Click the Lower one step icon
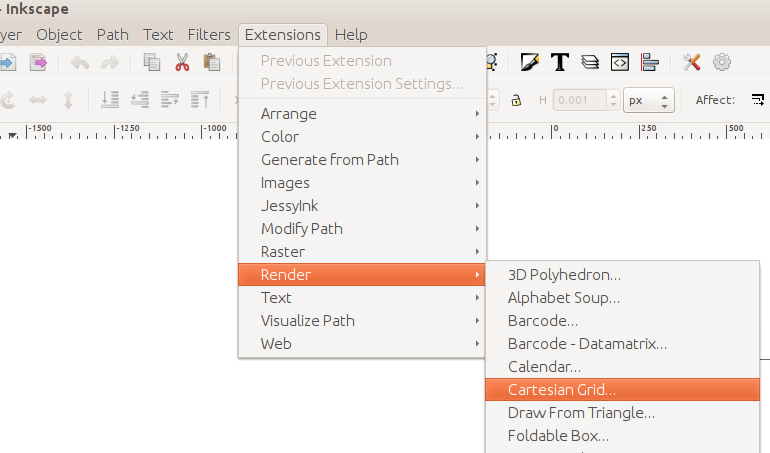770x453 pixels. coord(140,100)
